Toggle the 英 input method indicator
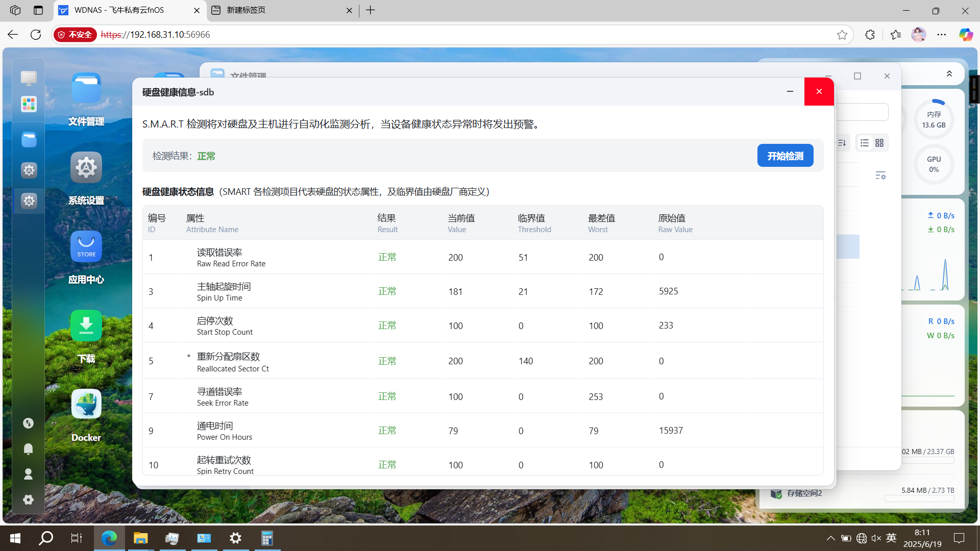This screenshot has width=980, height=551. point(891,538)
